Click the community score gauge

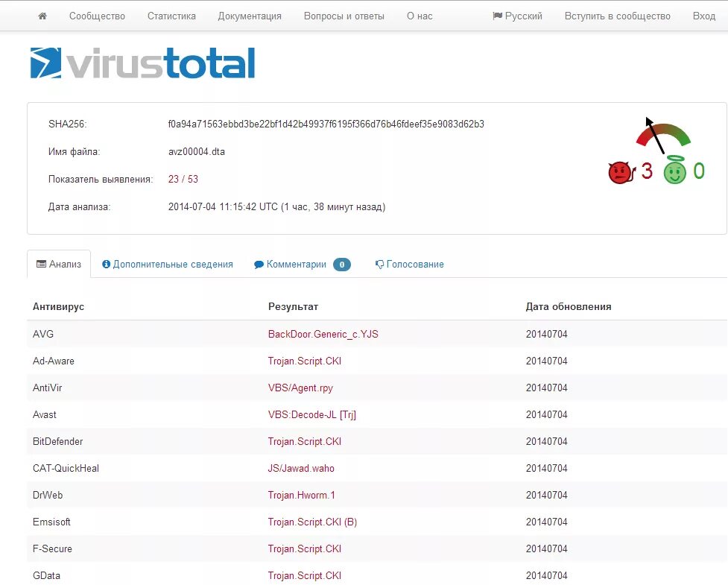(x=662, y=135)
